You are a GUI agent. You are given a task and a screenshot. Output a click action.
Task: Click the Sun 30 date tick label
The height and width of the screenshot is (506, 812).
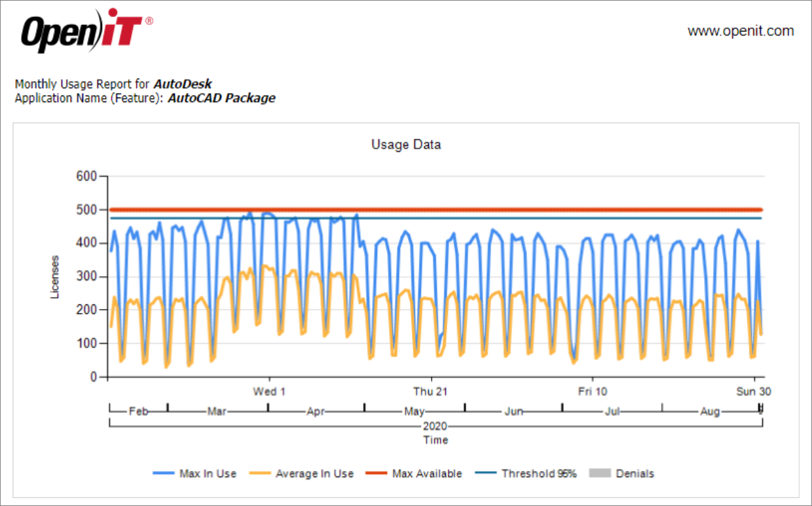(x=753, y=391)
